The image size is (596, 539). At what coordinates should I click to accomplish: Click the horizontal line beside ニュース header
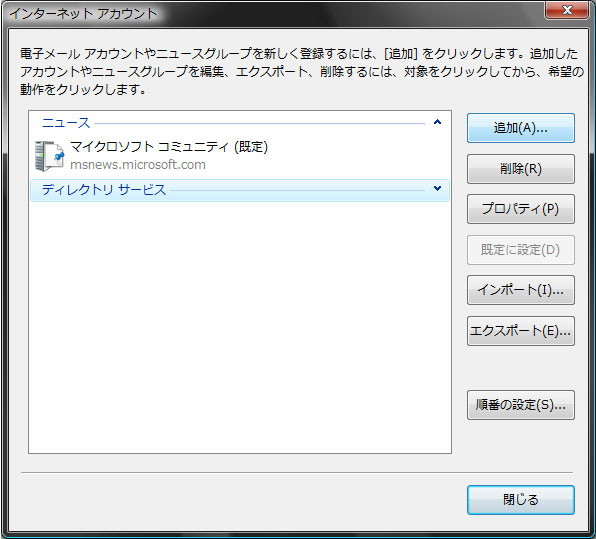[259, 123]
